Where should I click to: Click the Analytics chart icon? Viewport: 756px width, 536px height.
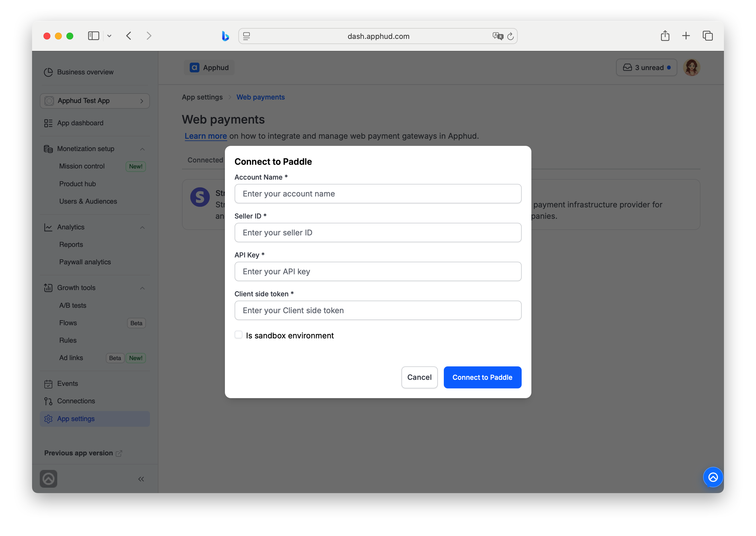48,227
